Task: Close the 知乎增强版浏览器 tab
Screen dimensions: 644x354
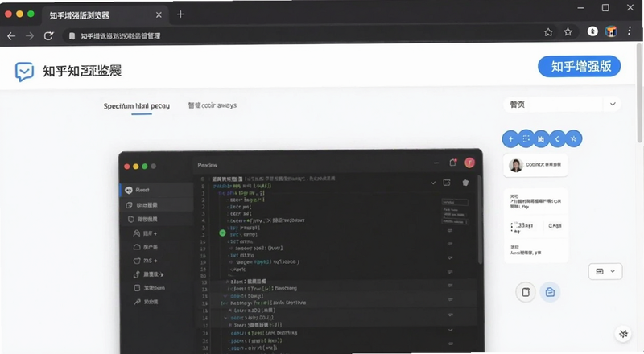Action: [159, 14]
